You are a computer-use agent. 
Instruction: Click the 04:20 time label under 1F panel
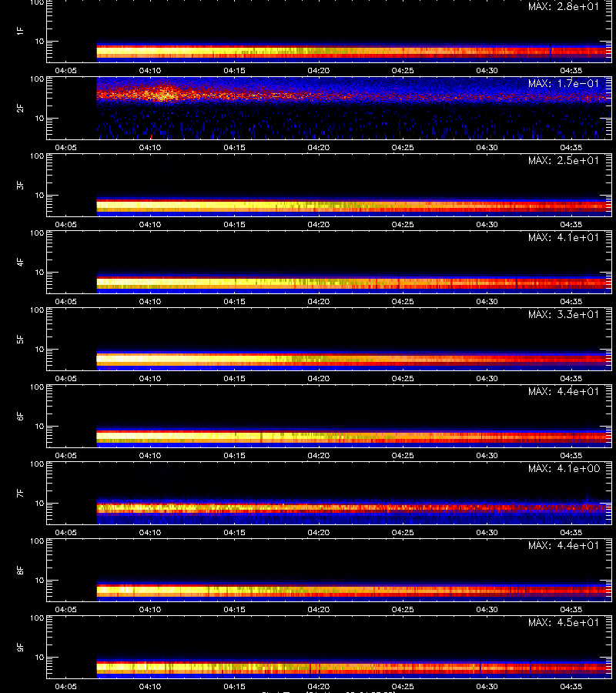pyautogui.click(x=319, y=70)
